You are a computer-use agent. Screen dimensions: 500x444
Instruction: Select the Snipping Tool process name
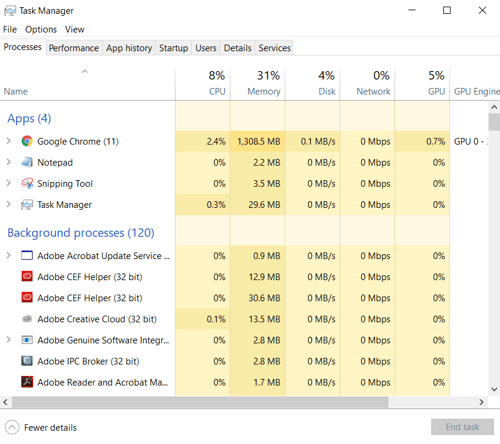[65, 183]
